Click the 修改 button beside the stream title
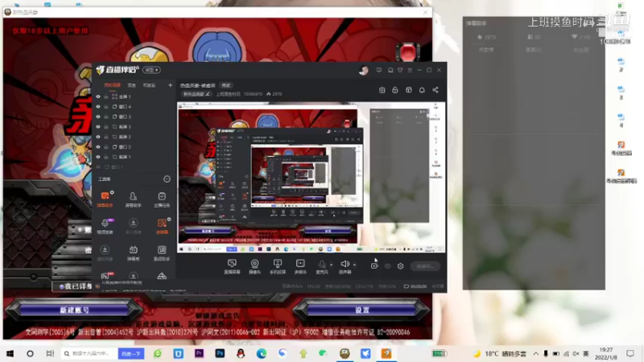 (x=226, y=85)
